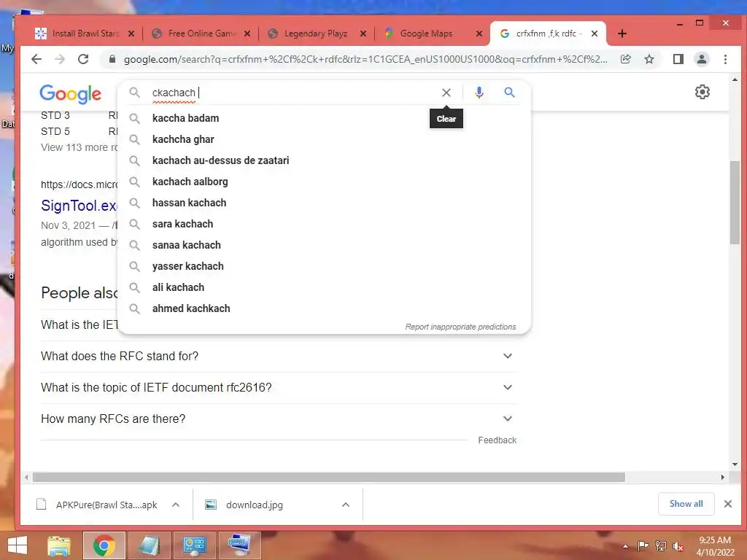747x560 pixels.
Task: Click the page scroll down arrow
Action: point(735,464)
